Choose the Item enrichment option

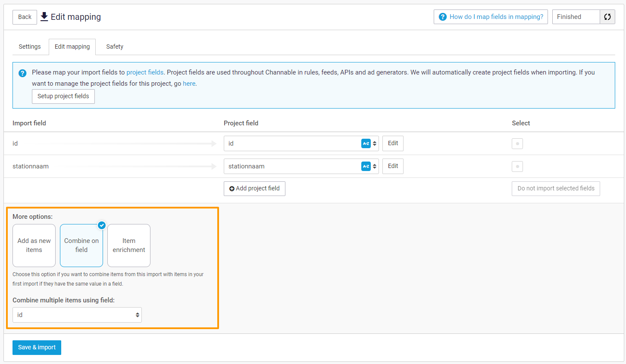click(129, 246)
